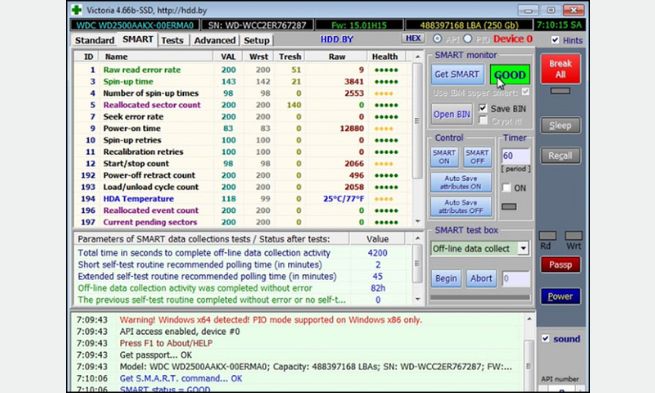This screenshot has height=393, width=655.
Task: Open the SMART tab
Action: 137,39
